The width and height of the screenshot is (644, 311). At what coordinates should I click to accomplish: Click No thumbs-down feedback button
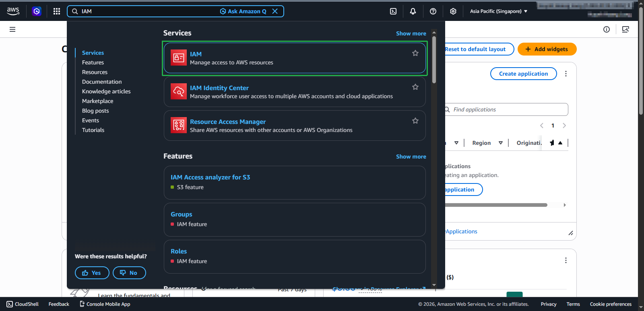point(129,273)
